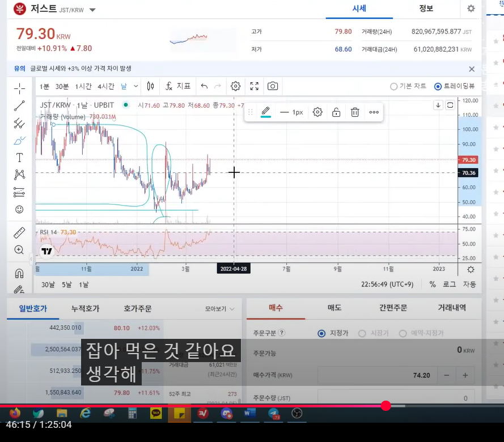This screenshot has width=504, height=442.
Task: Open time axis settings gear
Action: (471, 270)
